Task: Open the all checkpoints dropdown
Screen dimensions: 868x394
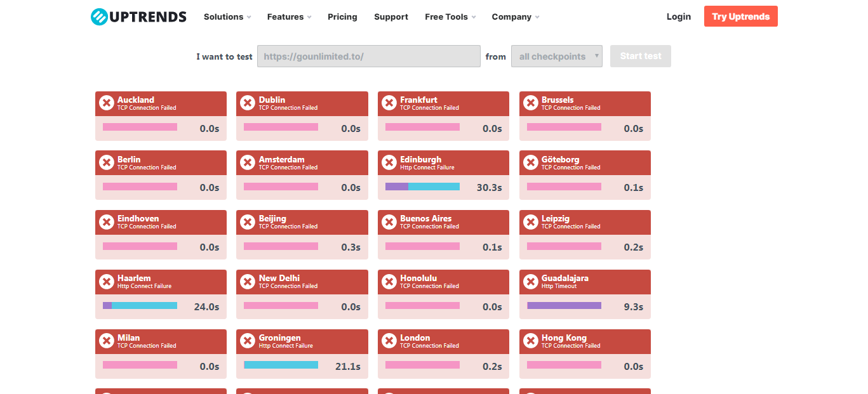Action: click(x=557, y=56)
